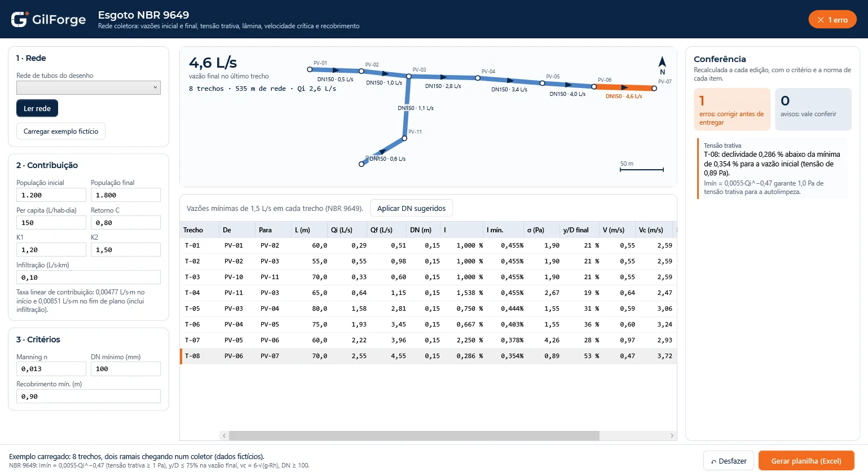Image resolution: width=868 pixels, height=476 pixels.
Task: Select the highlighted T-08 row in the table
Action: click(x=429, y=356)
